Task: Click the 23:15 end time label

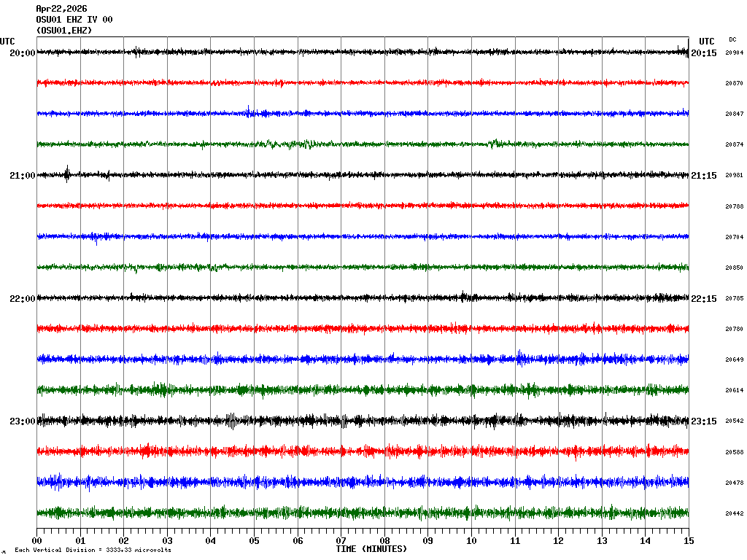Action: coord(704,421)
